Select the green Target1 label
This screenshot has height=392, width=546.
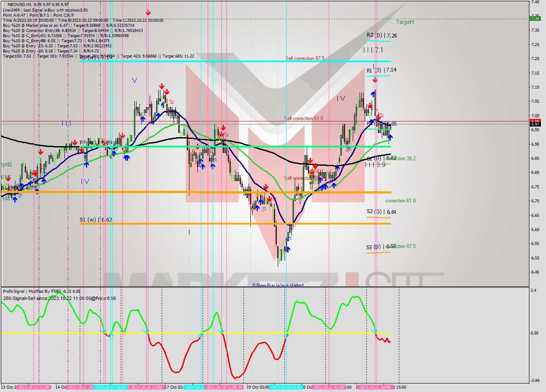point(405,22)
